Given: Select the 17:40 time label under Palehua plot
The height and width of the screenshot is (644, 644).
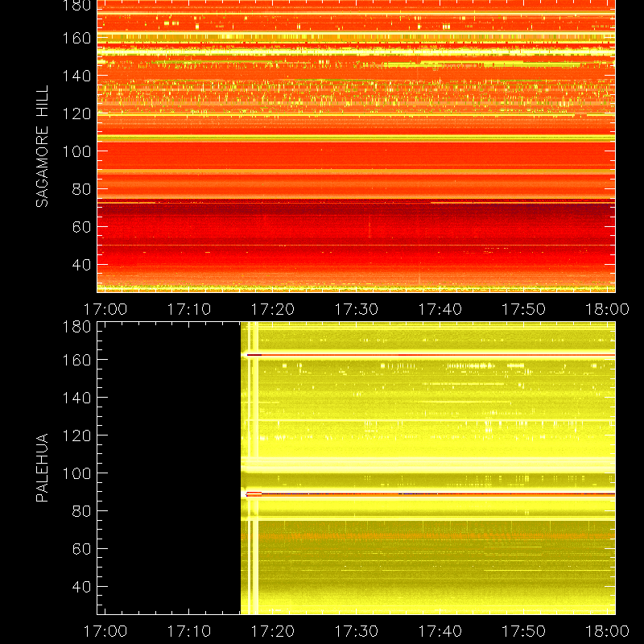Looking at the screenshot, I should tap(440, 631).
